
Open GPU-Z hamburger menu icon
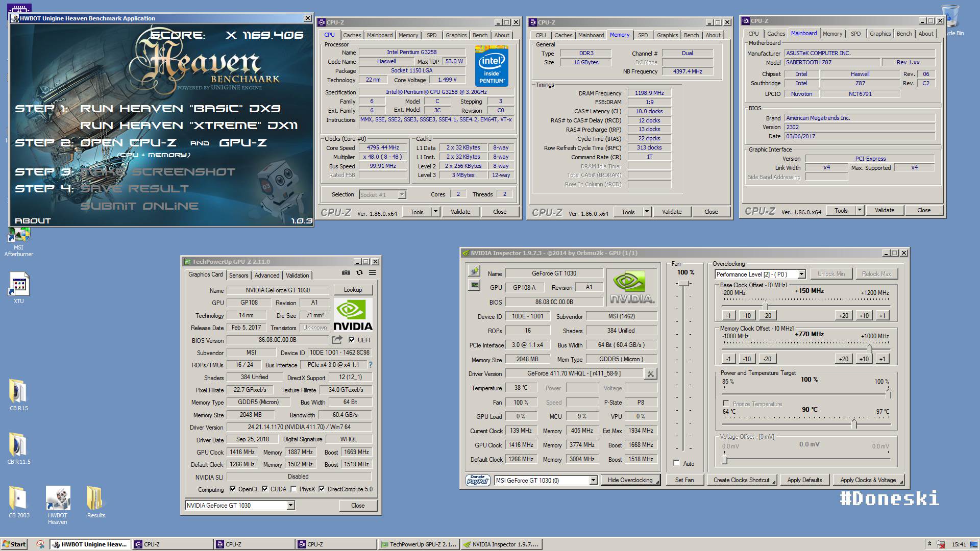[x=373, y=273]
